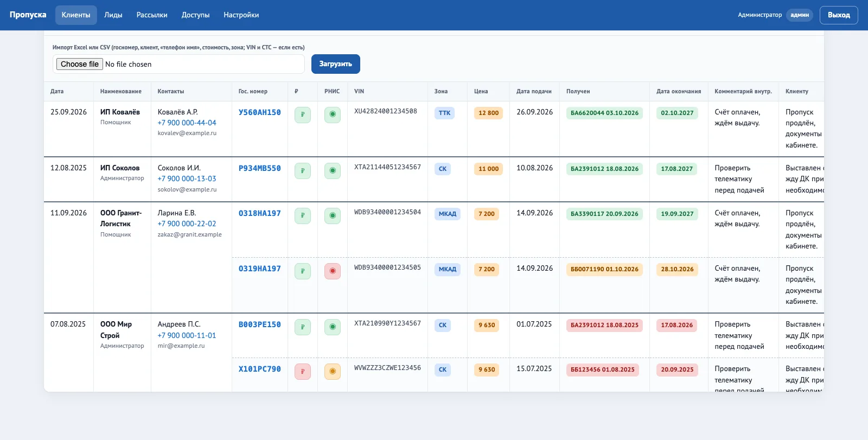Click email sokolov@example.ru

coord(187,189)
